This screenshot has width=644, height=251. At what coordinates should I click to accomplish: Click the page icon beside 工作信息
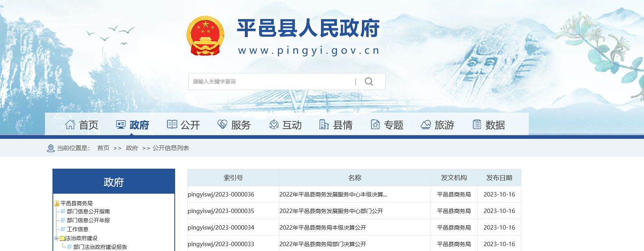(63, 229)
